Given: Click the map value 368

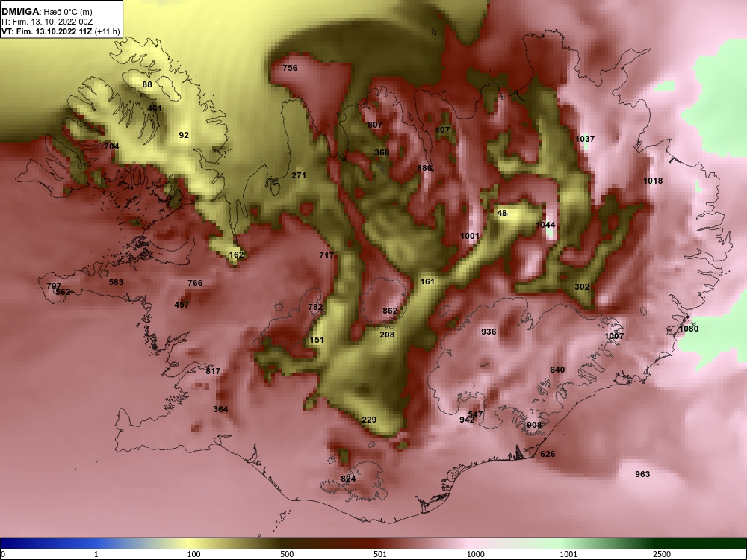Looking at the screenshot, I should [x=382, y=152].
